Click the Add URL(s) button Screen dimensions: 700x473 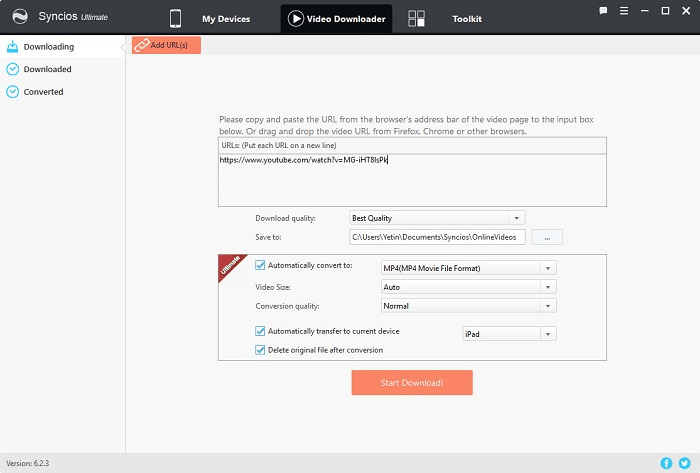[x=167, y=45]
